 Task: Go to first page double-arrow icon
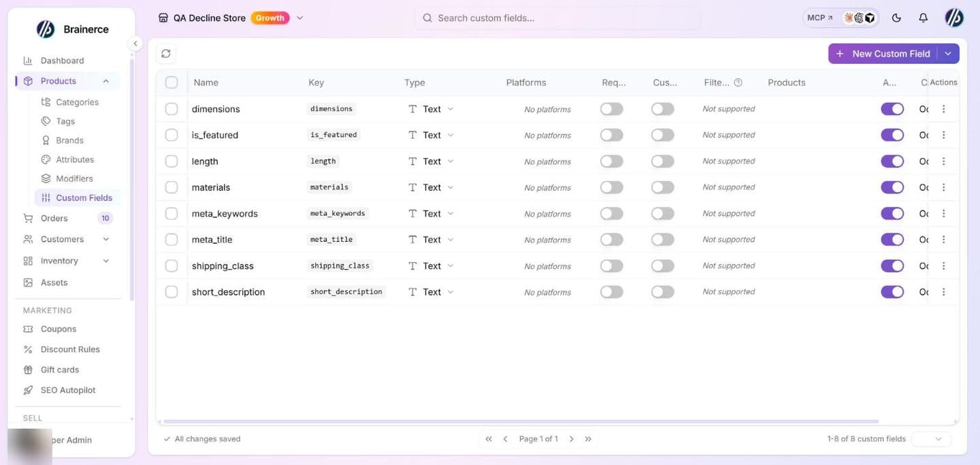click(489, 439)
